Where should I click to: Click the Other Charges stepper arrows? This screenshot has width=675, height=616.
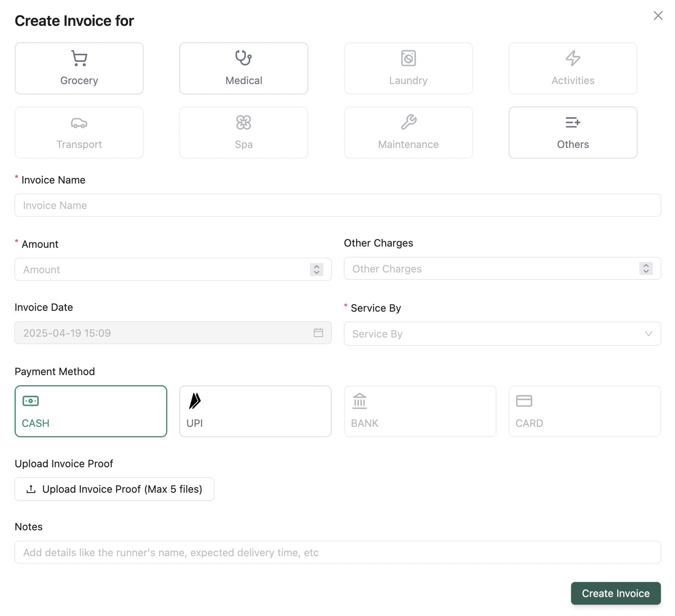point(646,269)
